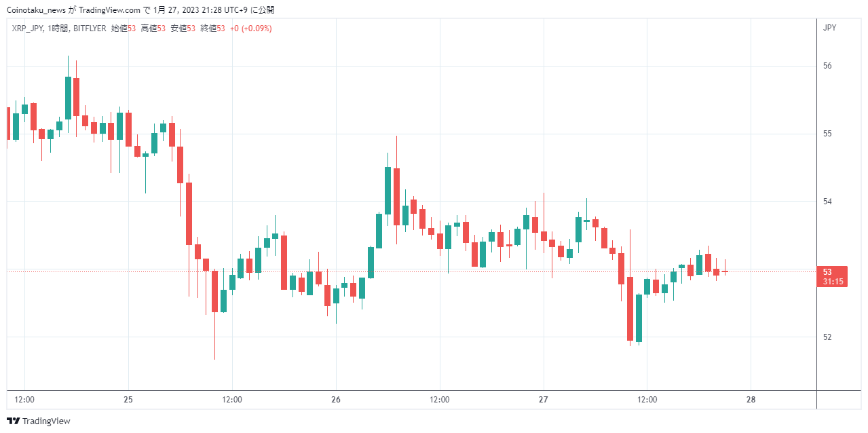Click the 55 price level on axis
Image resolution: width=868 pixels, height=433 pixels.
coord(827,134)
